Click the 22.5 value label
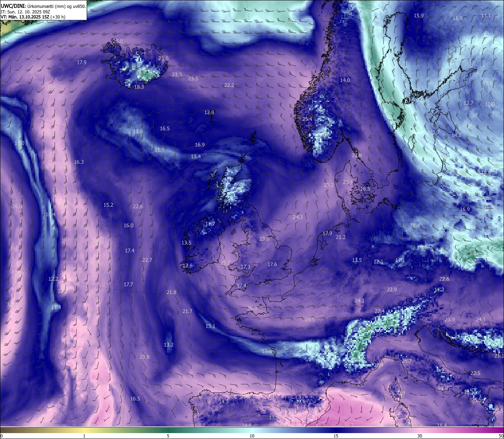This screenshot has width=504, height=439. coord(475,373)
